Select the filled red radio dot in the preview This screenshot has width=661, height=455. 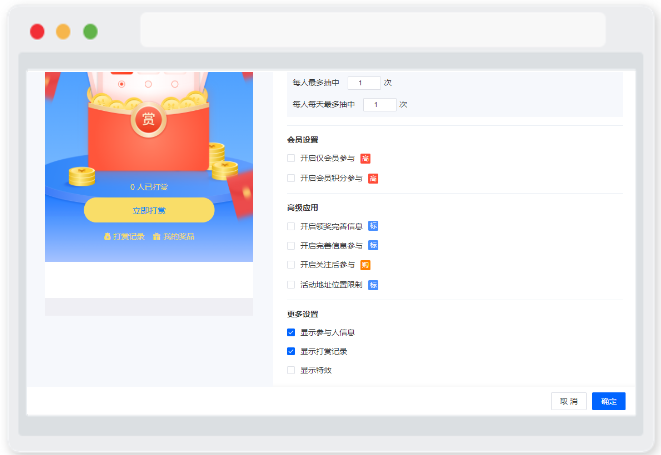[121, 84]
